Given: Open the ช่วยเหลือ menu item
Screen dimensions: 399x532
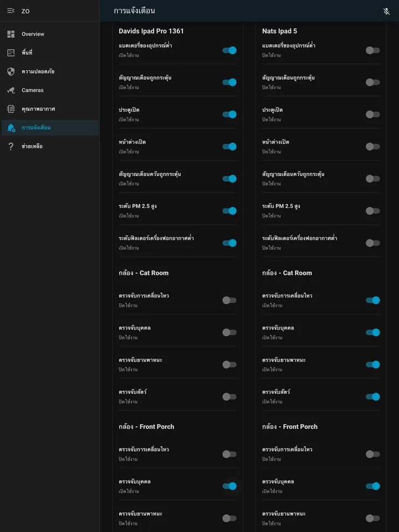Looking at the screenshot, I should (x=49, y=146).
